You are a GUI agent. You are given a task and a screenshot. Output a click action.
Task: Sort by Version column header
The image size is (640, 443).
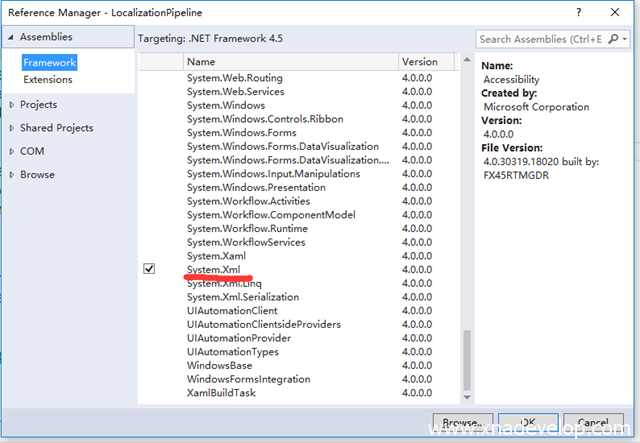(430, 62)
